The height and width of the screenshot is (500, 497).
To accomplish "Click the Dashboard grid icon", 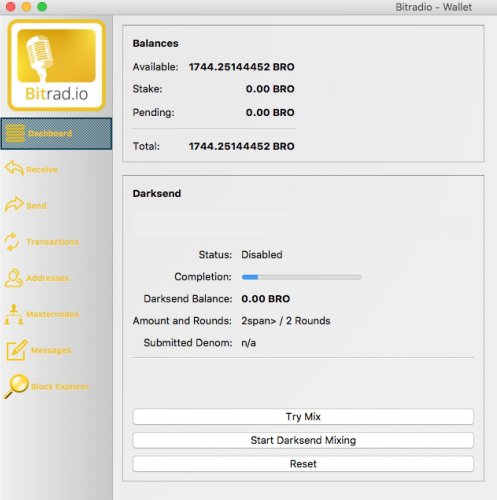I will coord(15,133).
